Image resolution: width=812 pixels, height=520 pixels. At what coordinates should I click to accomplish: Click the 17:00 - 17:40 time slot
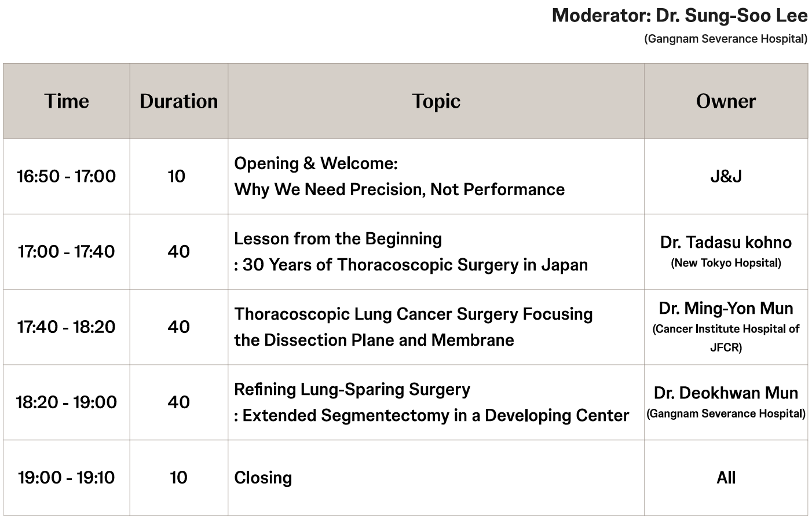click(x=67, y=251)
